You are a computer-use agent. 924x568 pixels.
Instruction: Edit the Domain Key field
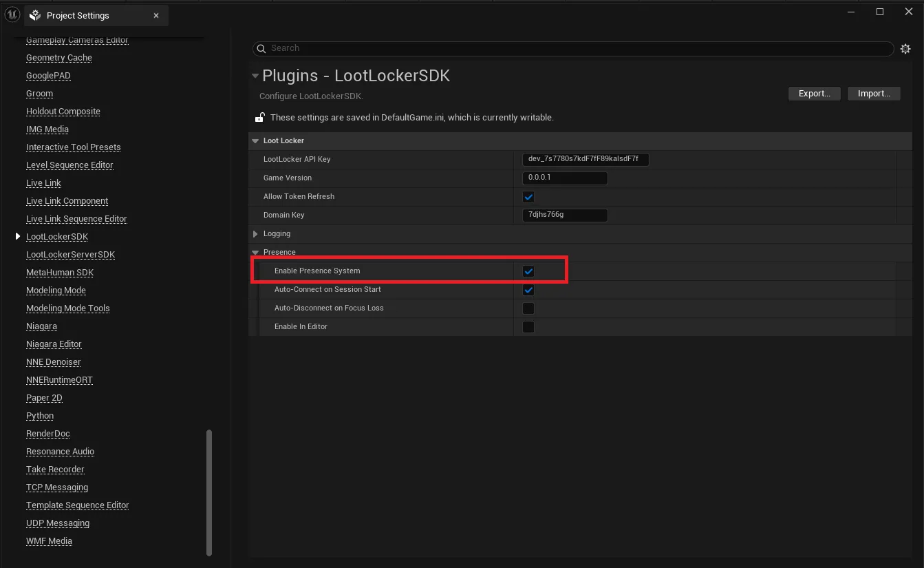[565, 215]
